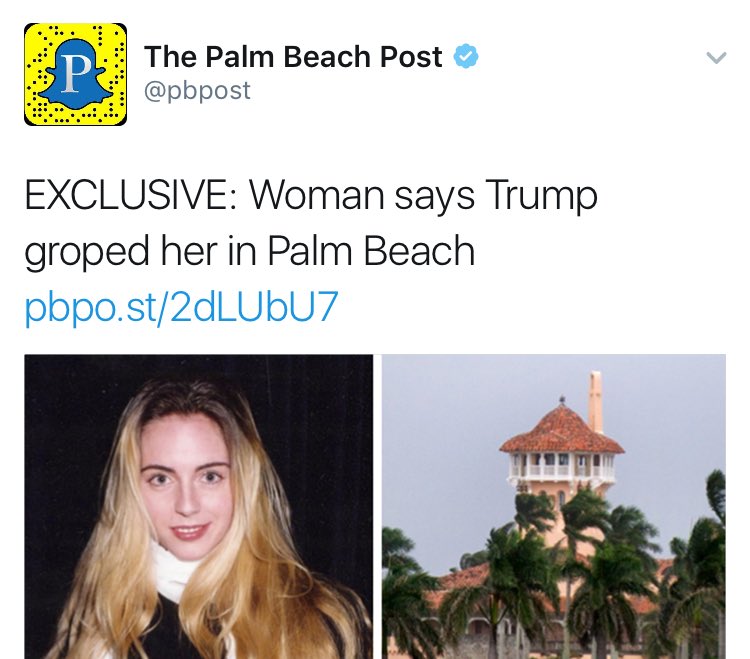
Task: Follow the pbpo.st/2dLUbU7 link
Action: coord(181,306)
